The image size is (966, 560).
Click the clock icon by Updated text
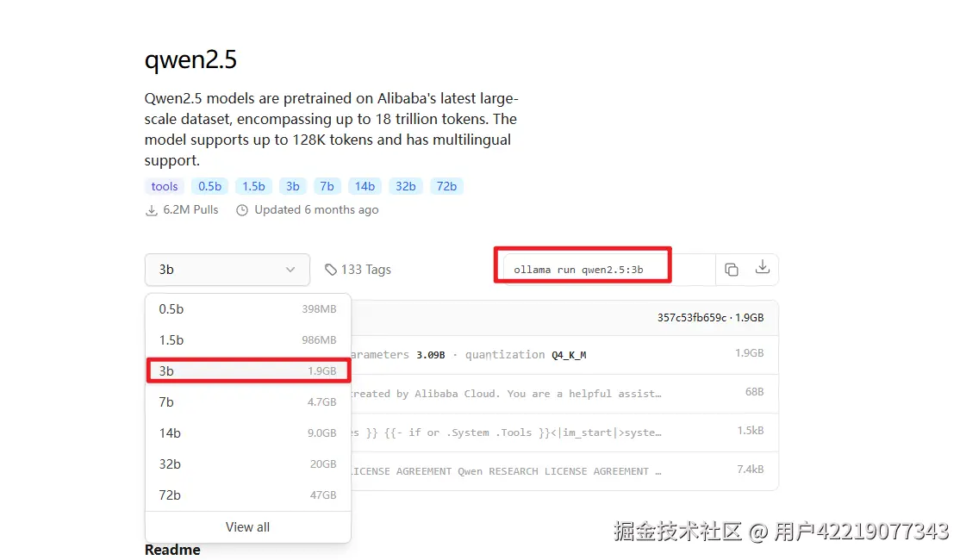tap(242, 210)
